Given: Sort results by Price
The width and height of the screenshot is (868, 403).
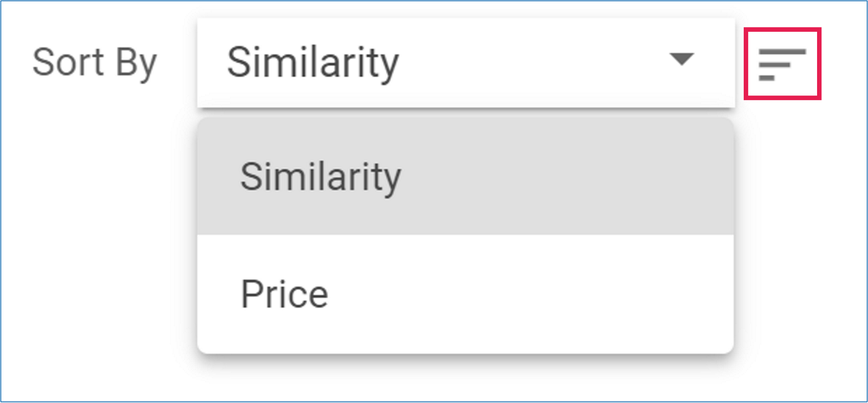Looking at the screenshot, I should [465, 294].
